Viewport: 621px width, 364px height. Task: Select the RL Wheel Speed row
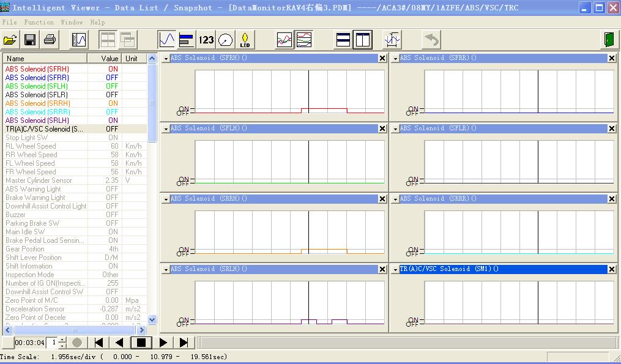point(75,146)
